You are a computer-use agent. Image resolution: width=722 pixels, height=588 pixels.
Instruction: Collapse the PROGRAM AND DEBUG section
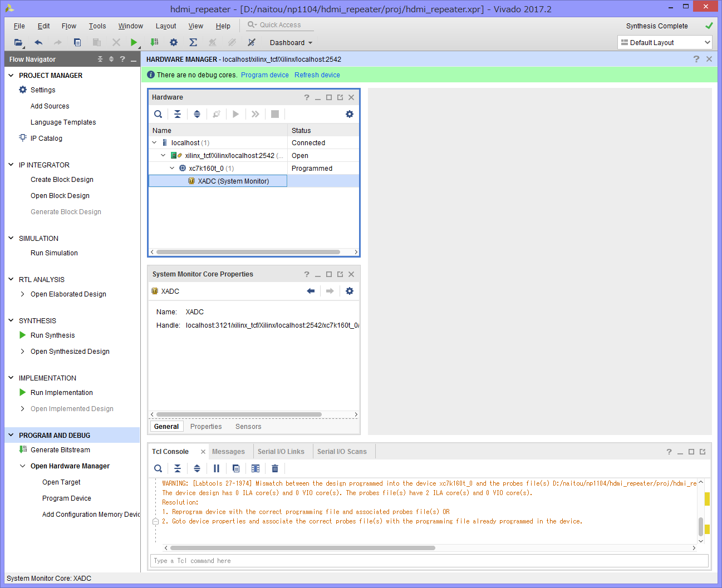[x=11, y=435]
